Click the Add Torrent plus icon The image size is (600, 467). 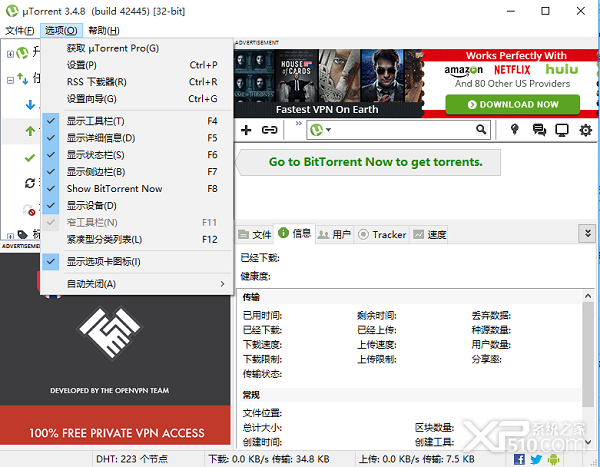(246, 130)
